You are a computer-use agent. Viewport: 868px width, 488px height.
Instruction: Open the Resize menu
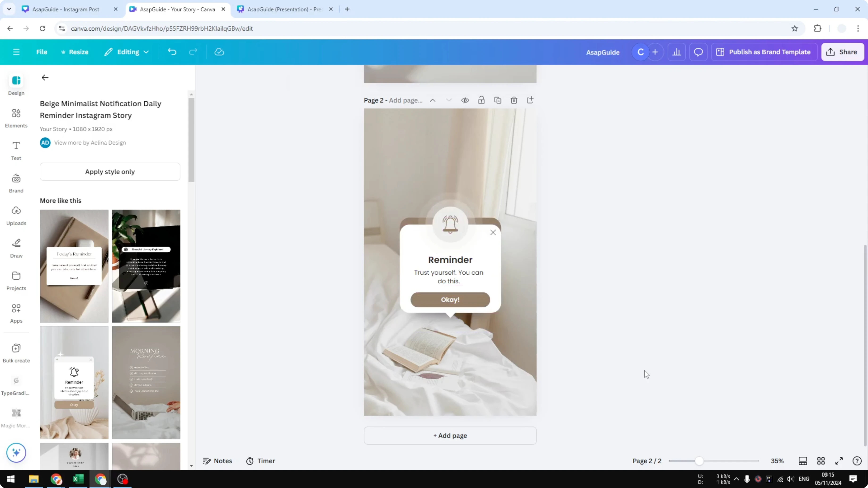[x=75, y=52]
